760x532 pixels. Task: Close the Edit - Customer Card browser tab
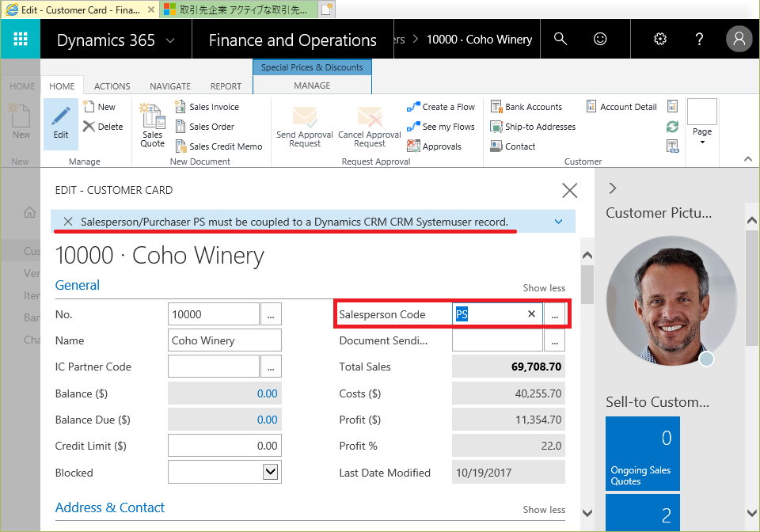tap(150, 9)
